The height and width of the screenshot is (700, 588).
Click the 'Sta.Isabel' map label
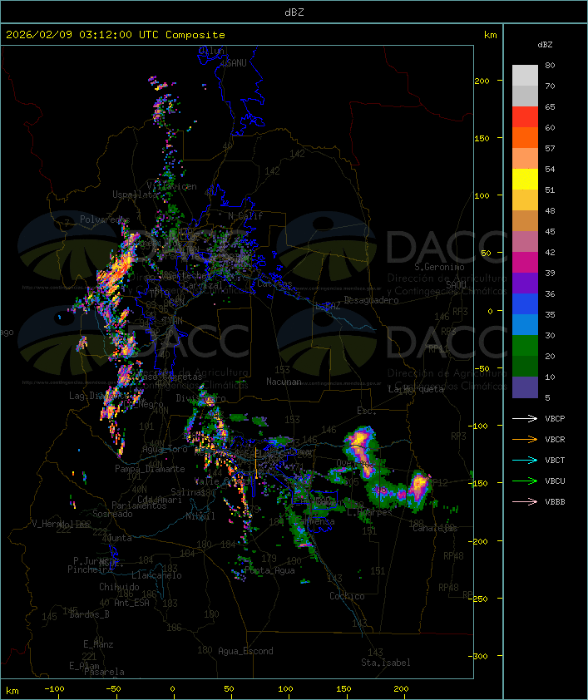[386, 663]
